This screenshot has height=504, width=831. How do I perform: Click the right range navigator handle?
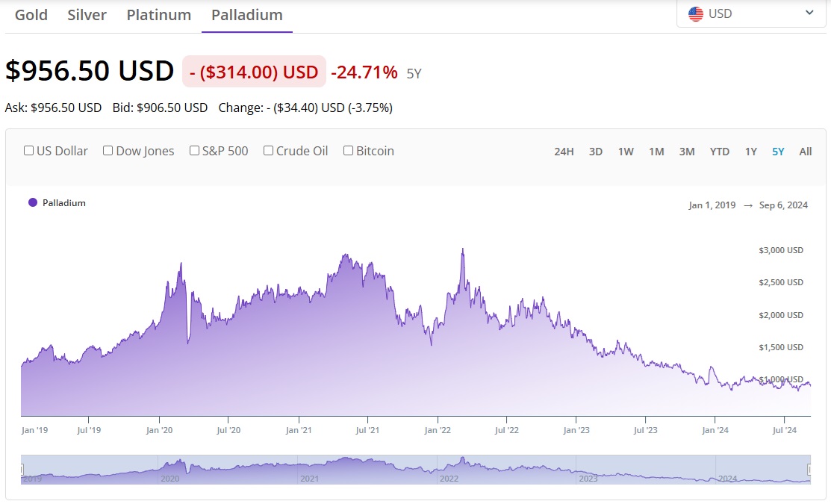coord(810,470)
